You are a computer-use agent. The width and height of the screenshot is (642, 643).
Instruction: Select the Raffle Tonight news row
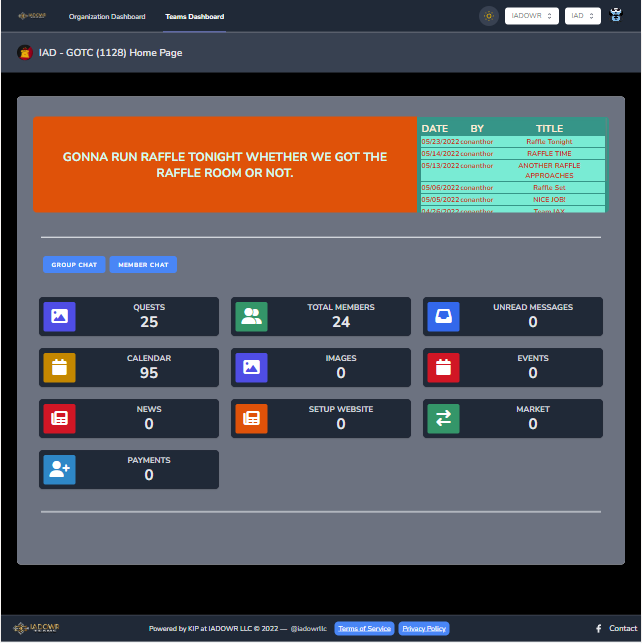pos(512,142)
